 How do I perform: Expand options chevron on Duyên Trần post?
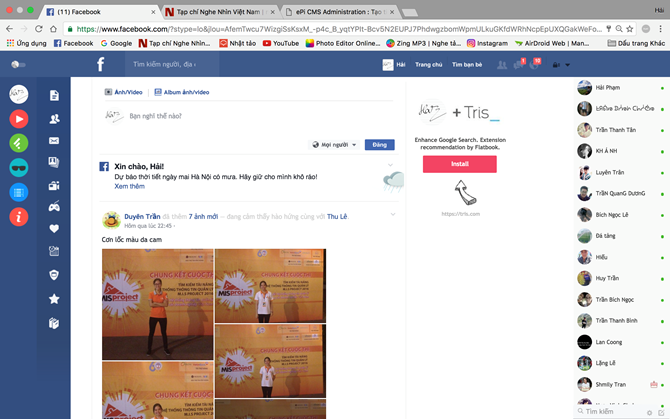[393, 214]
